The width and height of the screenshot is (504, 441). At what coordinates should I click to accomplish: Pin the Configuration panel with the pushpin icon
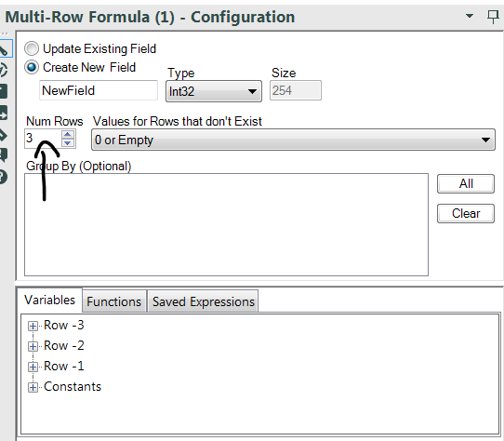[x=493, y=17]
